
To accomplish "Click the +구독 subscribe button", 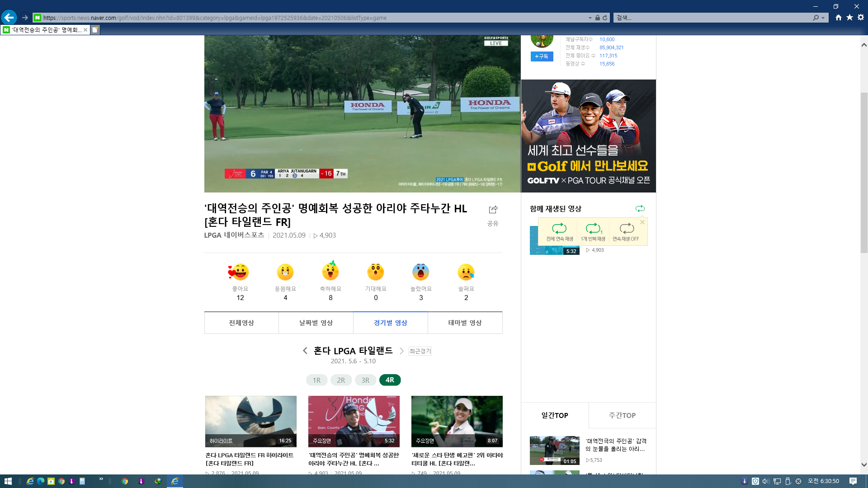I will pyautogui.click(x=542, y=56).
